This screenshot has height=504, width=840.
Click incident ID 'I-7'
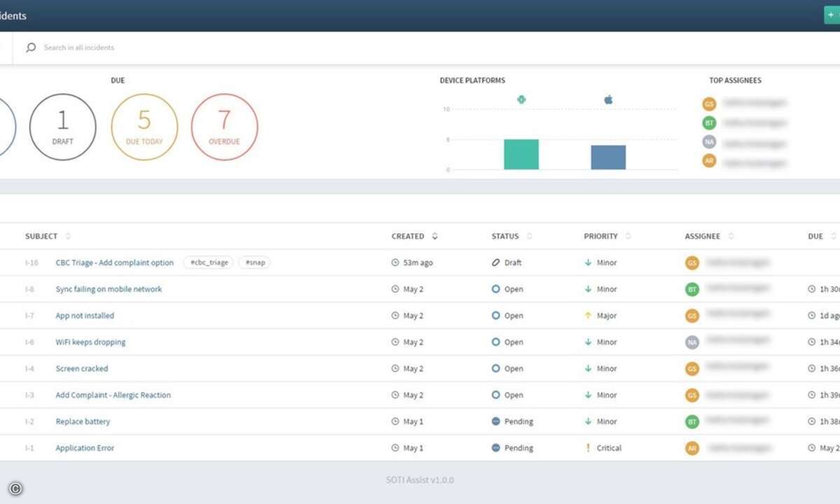tap(29, 316)
